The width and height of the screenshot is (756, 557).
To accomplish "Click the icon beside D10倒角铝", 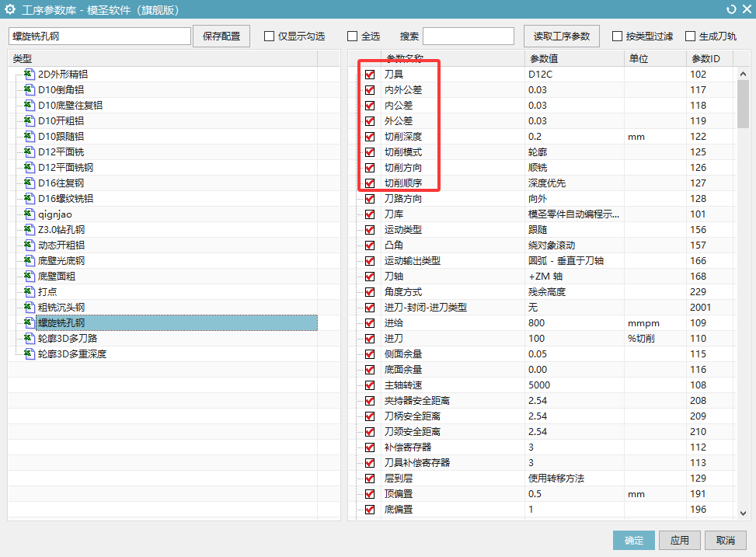I will [x=30, y=89].
